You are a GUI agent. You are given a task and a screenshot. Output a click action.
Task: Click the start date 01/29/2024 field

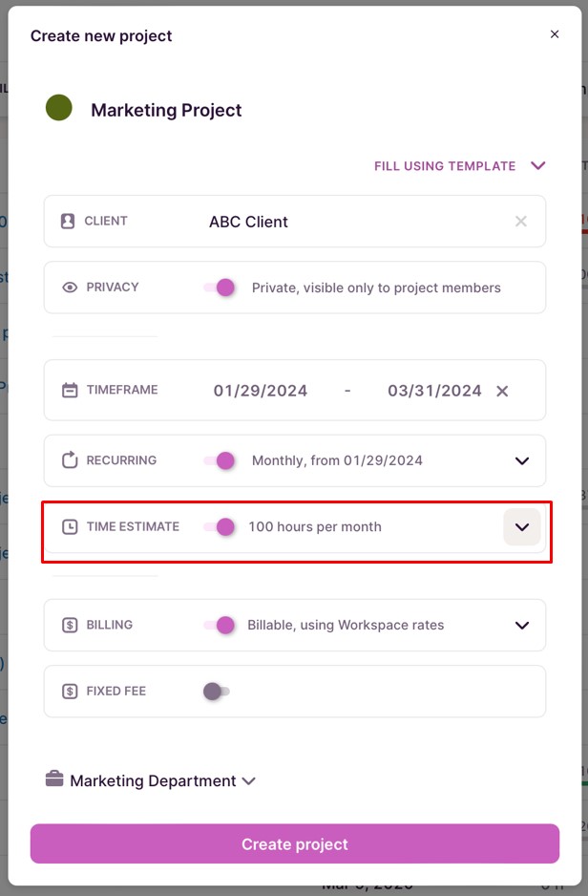(x=260, y=390)
